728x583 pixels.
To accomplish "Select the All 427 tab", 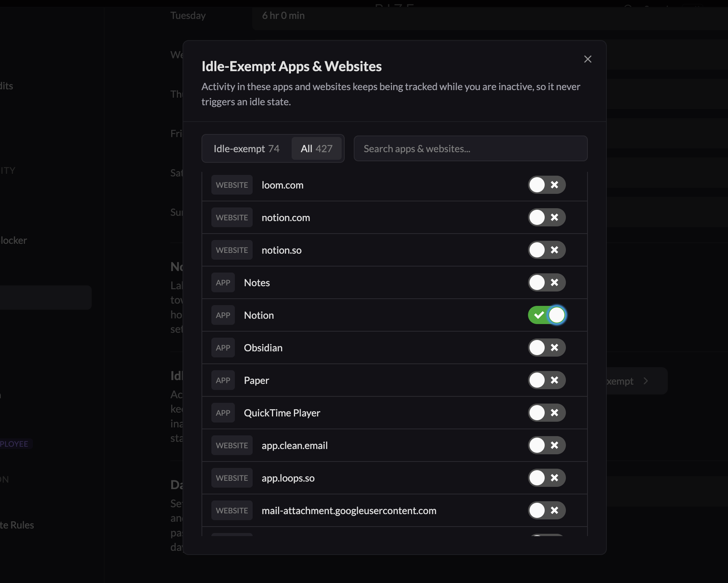I will point(317,148).
